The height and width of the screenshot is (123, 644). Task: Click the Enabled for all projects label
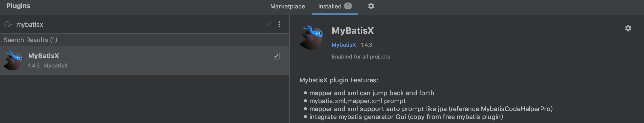[x=361, y=57]
